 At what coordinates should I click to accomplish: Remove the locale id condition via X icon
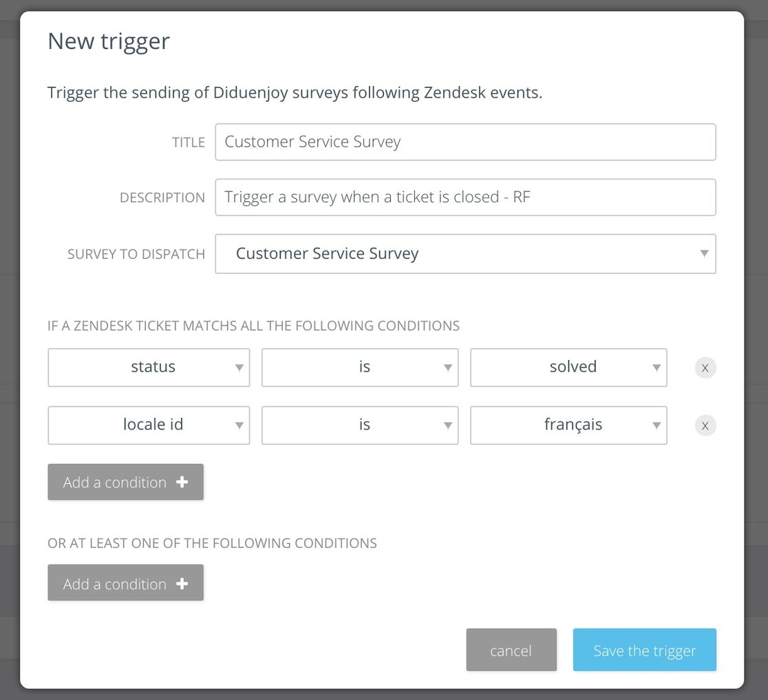705,425
